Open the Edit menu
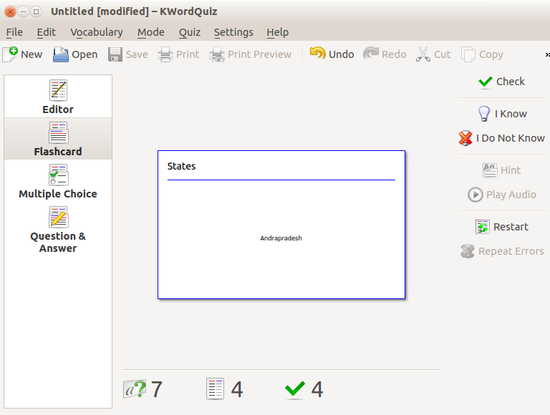 (46, 32)
